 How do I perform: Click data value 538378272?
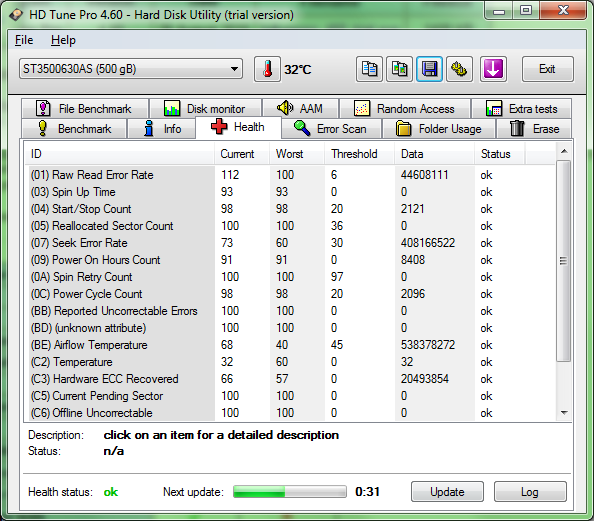tap(428, 345)
